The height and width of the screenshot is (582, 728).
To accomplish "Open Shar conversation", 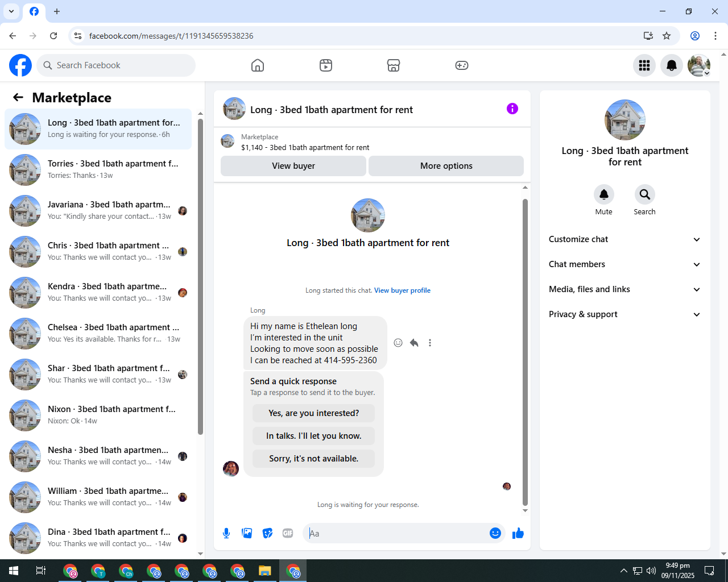I will coord(98,375).
